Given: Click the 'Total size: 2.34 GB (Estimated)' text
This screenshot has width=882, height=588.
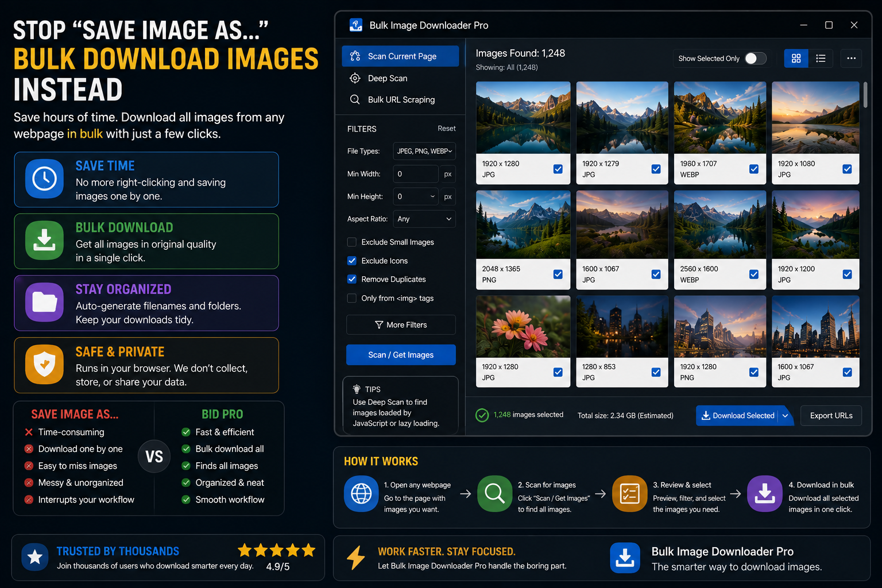Looking at the screenshot, I should [x=625, y=416].
